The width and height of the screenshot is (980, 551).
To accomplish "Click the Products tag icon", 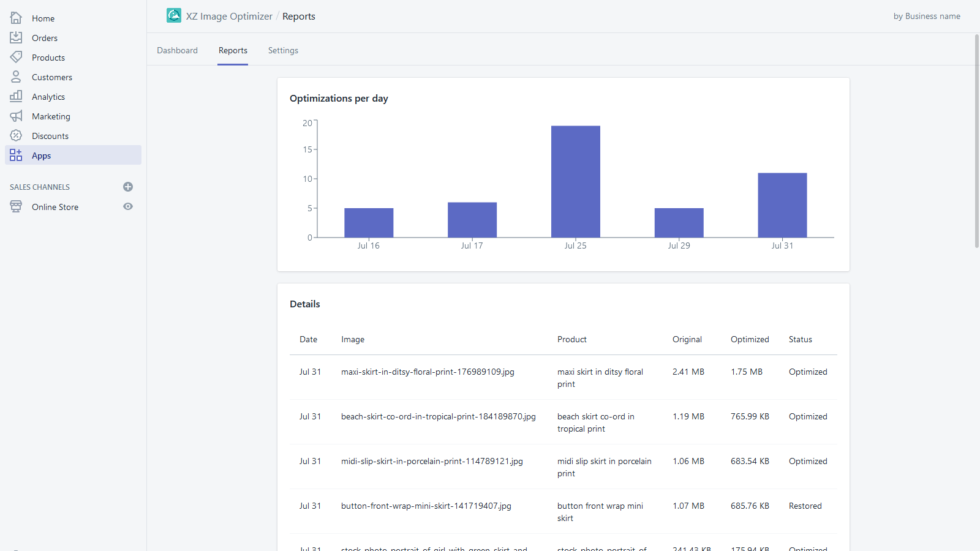I will (16, 57).
